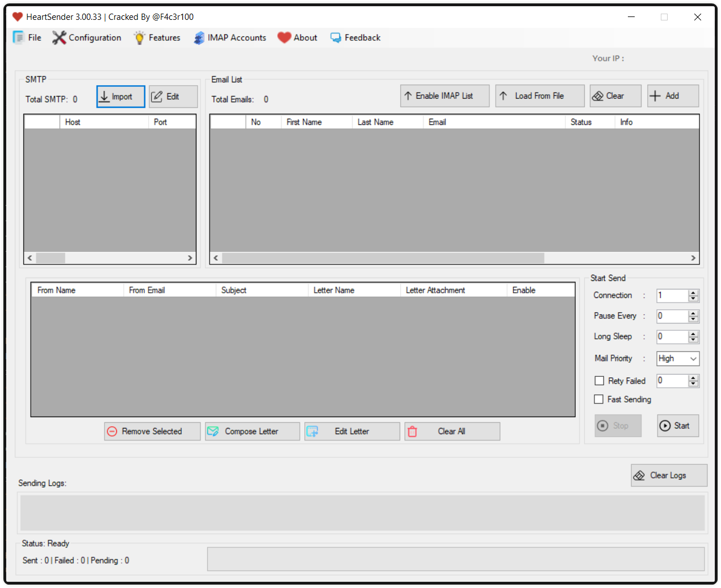Increase the Connection value with the up arrow
This screenshot has width=721, height=588.
693,293
